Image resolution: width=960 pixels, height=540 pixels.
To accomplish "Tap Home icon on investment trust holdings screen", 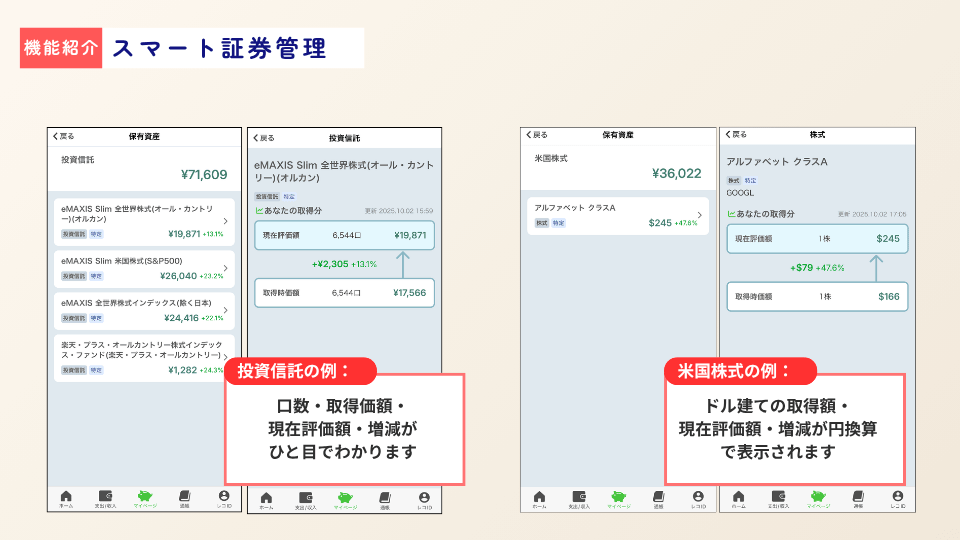I will point(66,497).
